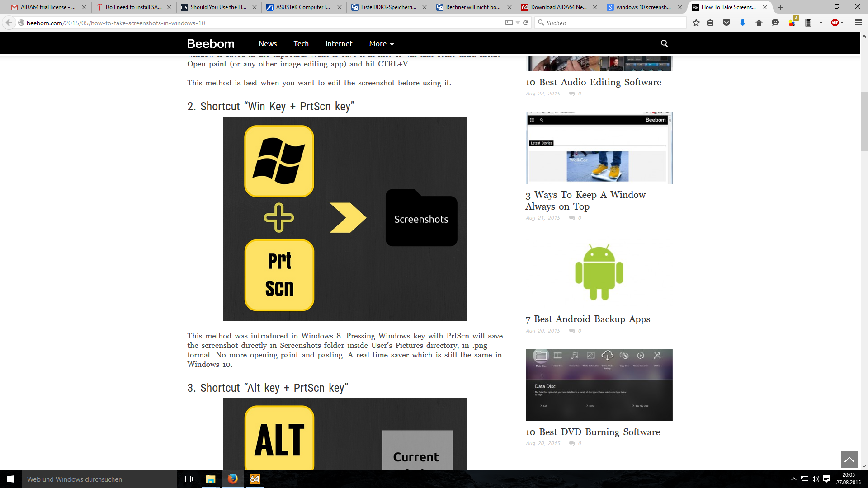This screenshot has height=488, width=868.
Task: Open 7 Best Android Backup Apps link
Action: 588,319
